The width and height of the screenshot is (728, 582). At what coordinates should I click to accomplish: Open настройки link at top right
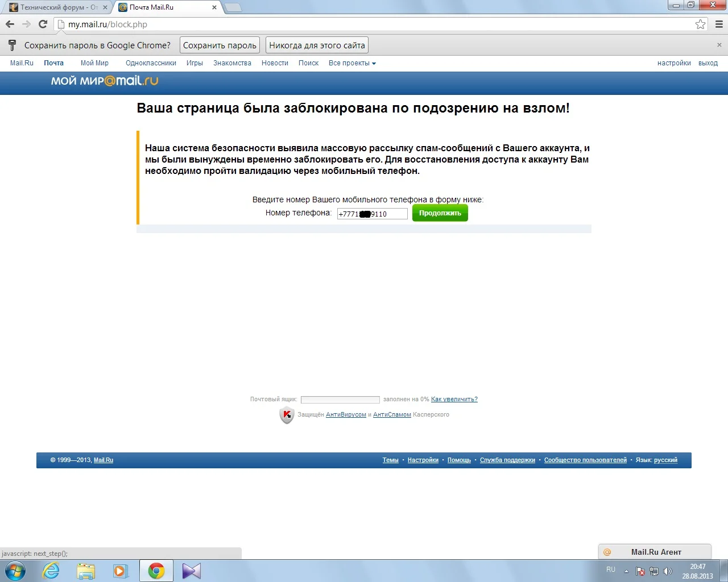674,63
